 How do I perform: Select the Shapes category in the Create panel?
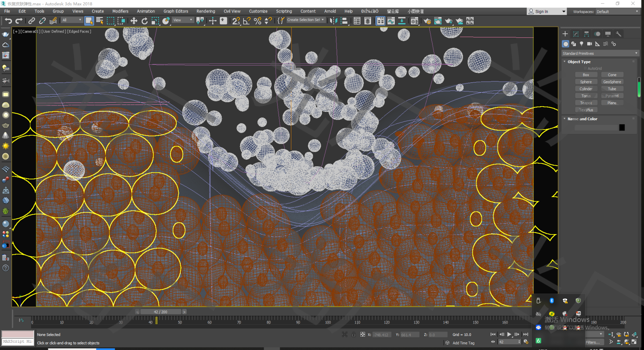[x=574, y=44]
